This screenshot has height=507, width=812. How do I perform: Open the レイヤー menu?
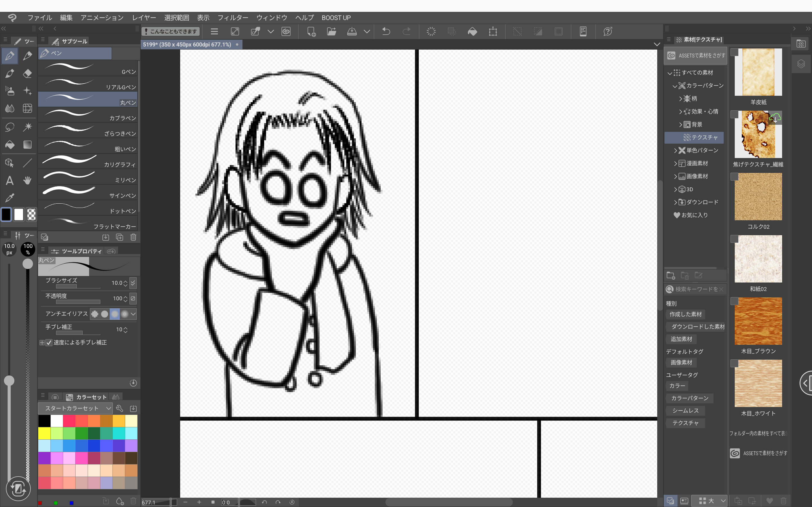tap(144, 18)
